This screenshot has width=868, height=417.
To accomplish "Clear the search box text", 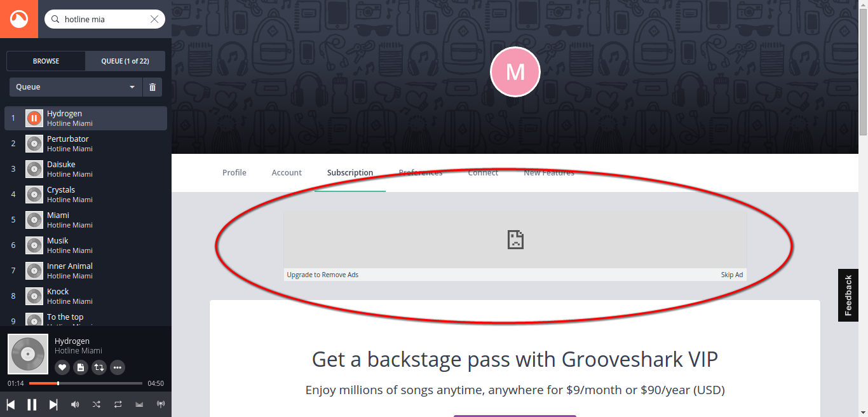I will 154,19.
